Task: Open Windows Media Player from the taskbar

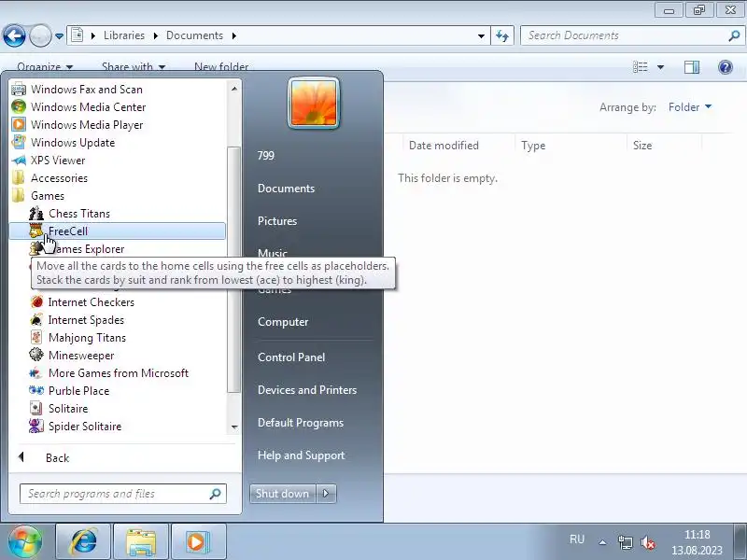Action: (198, 542)
